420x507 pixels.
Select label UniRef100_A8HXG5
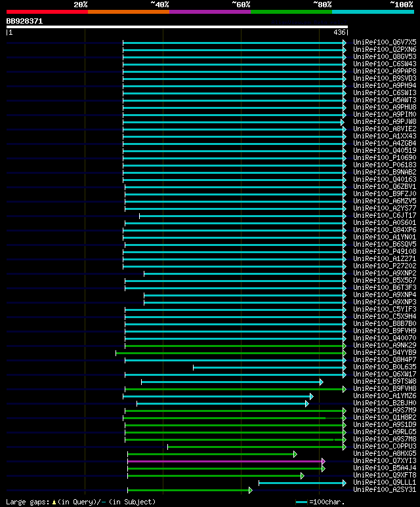(385, 454)
